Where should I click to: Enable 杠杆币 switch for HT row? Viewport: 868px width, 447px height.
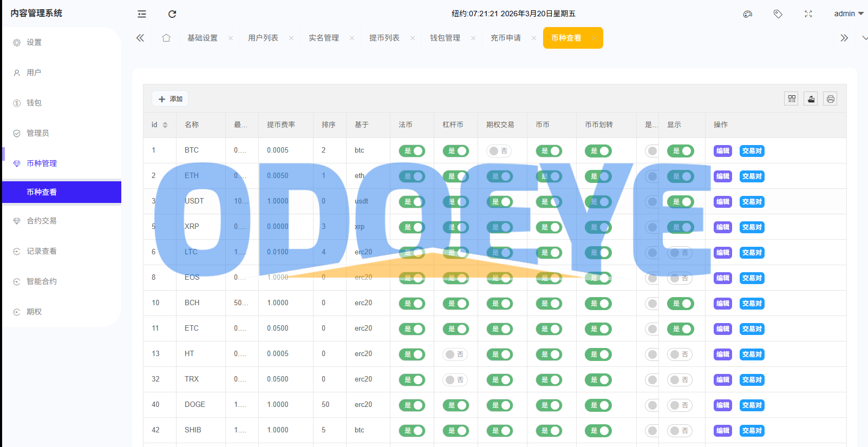coord(455,354)
